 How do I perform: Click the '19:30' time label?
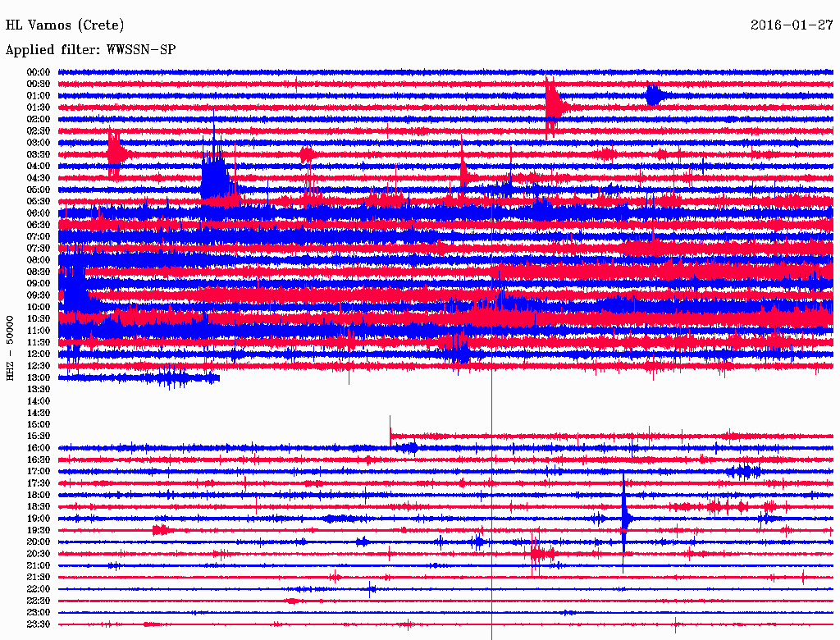pos(39,531)
